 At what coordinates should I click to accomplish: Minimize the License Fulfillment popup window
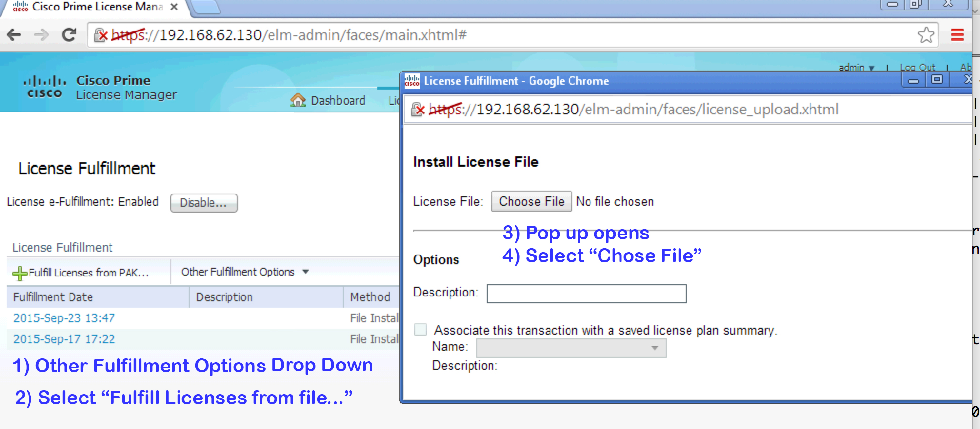(913, 80)
